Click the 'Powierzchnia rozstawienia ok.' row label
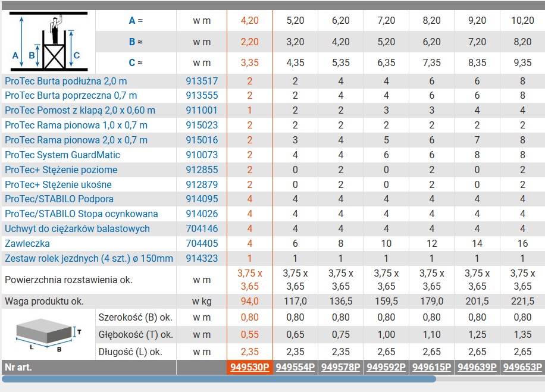The image size is (545, 392). [x=69, y=280]
